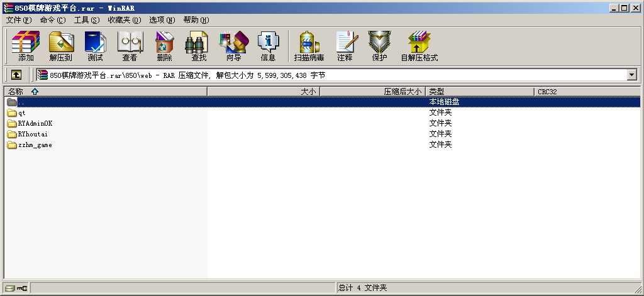Image resolution: width=644 pixels, height=296 pixels.
Task: Click the disk drive icon in status bar
Action: [10, 288]
